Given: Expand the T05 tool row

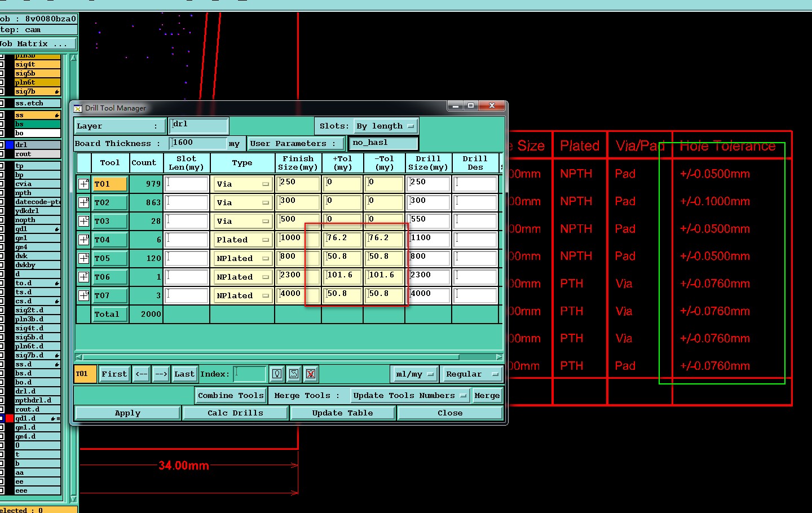Looking at the screenshot, I should point(83,258).
